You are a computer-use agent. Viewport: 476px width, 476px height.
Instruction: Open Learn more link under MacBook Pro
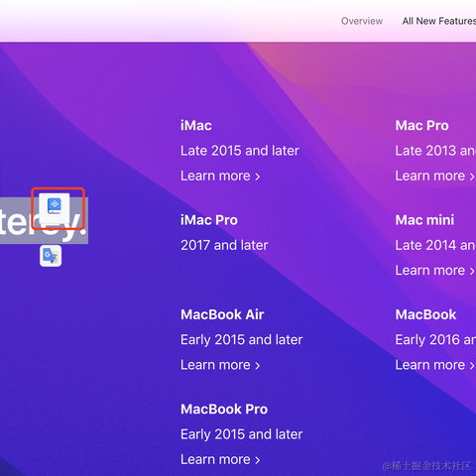pyautogui.click(x=220, y=459)
